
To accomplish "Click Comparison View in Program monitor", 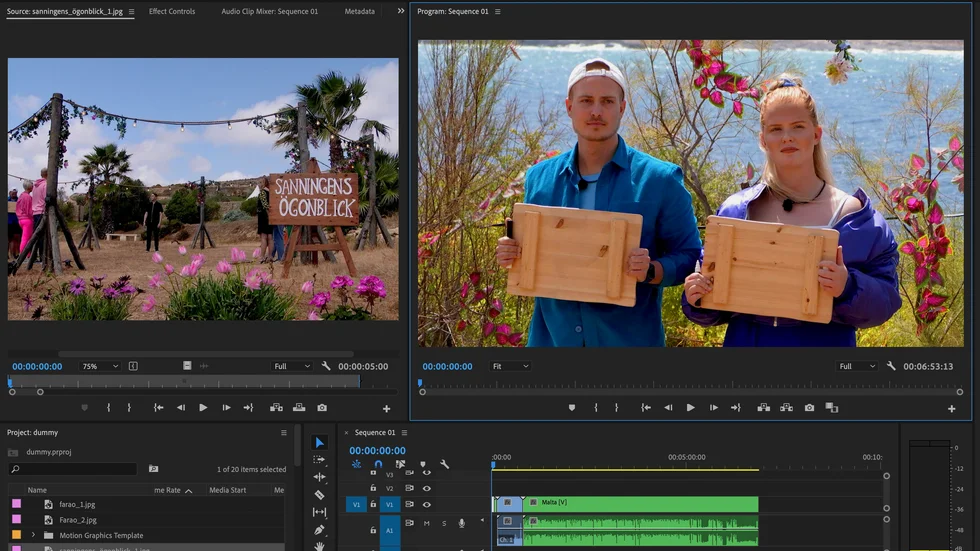I will 832,408.
